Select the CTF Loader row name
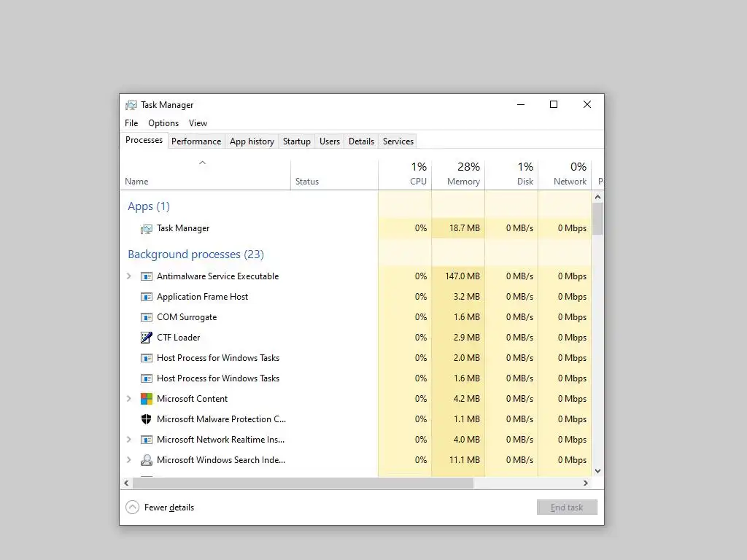 pyautogui.click(x=178, y=338)
